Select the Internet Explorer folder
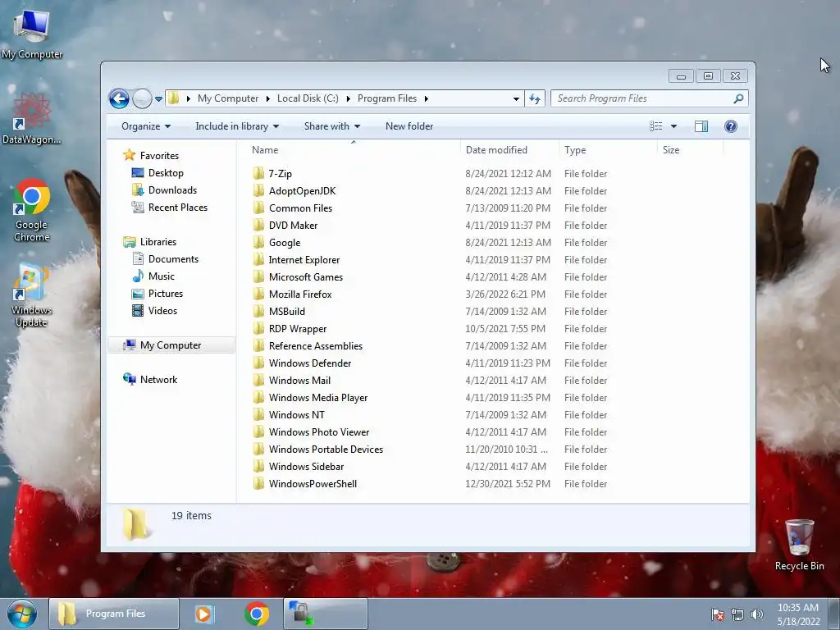The image size is (840, 630). click(304, 260)
